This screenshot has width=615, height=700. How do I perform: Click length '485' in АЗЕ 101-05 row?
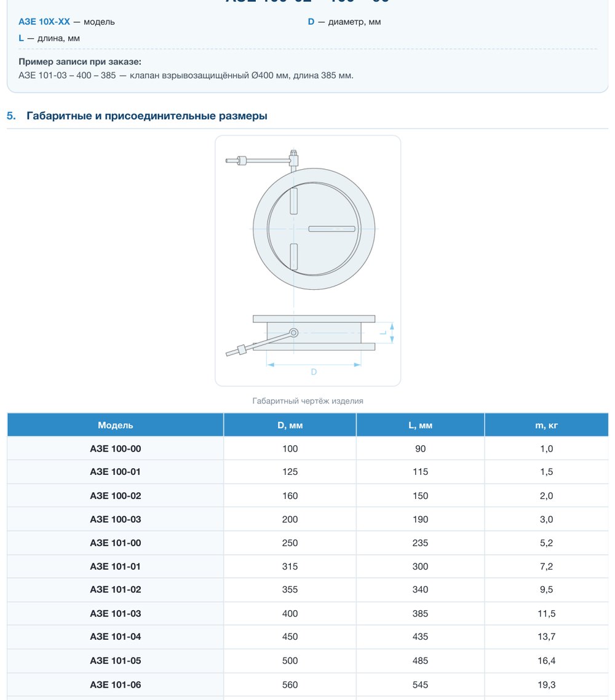coord(421,661)
